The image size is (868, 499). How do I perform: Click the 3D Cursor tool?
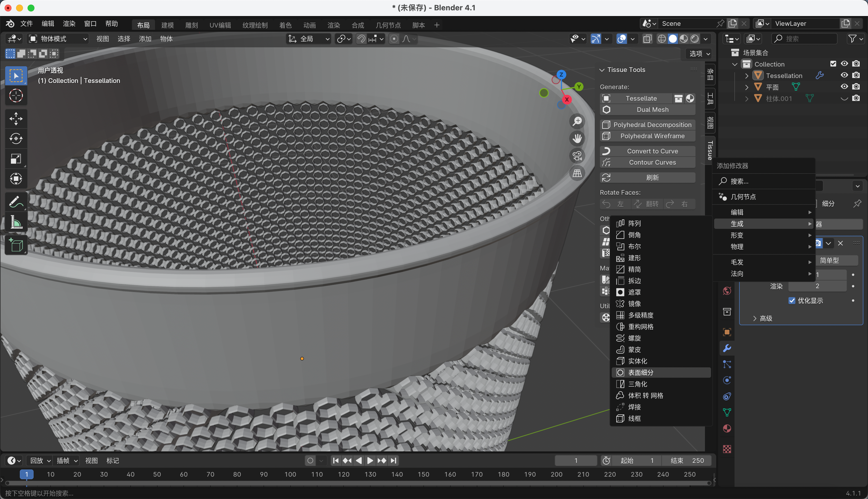pyautogui.click(x=16, y=95)
